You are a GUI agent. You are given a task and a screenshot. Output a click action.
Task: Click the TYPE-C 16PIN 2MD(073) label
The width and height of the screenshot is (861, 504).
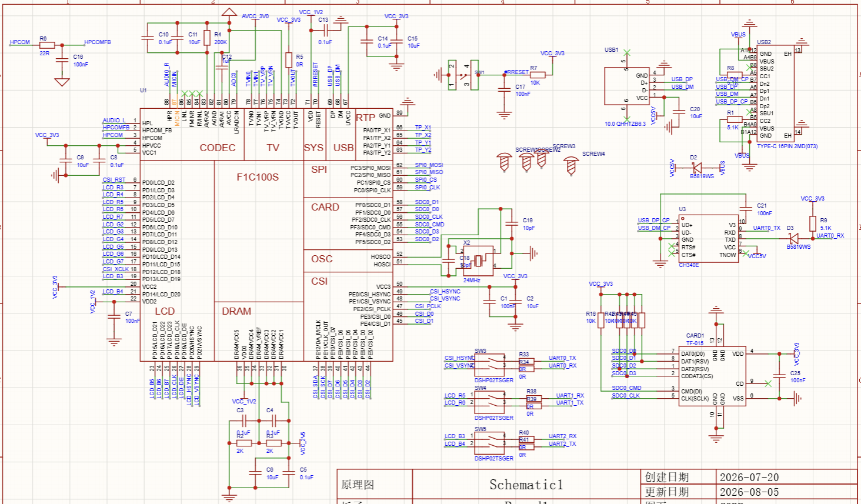pyautogui.click(x=787, y=146)
